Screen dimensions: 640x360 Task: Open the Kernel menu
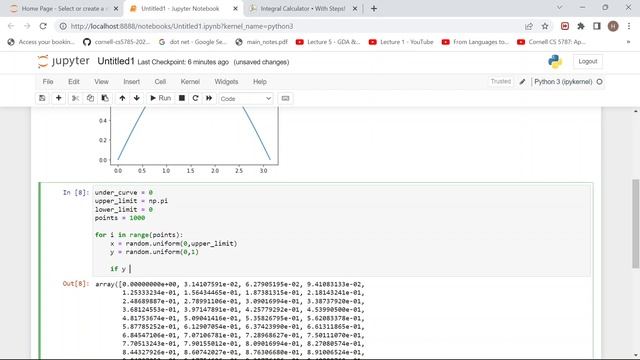[x=190, y=82]
